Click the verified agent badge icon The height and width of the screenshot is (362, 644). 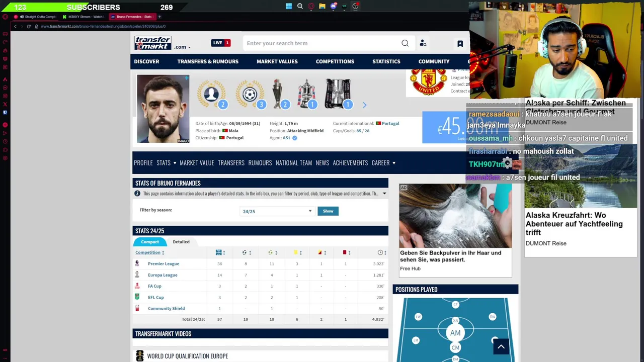[x=295, y=138]
